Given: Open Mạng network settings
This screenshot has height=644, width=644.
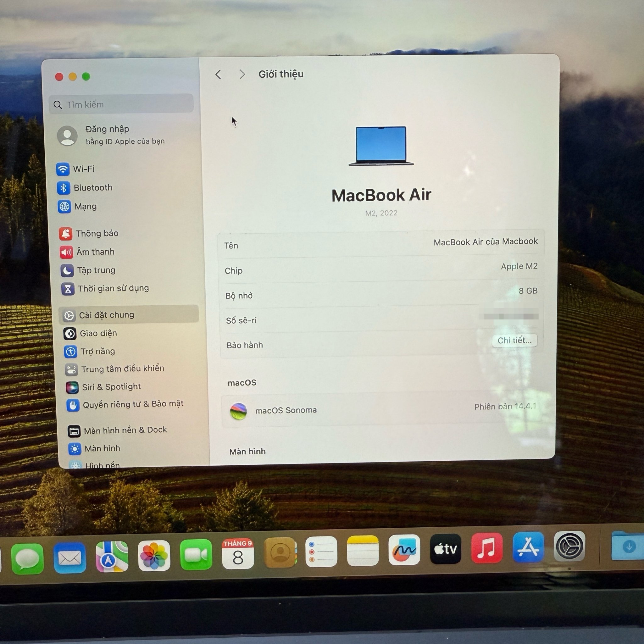Looking at the screenshot, I should (x=77, y=207).
